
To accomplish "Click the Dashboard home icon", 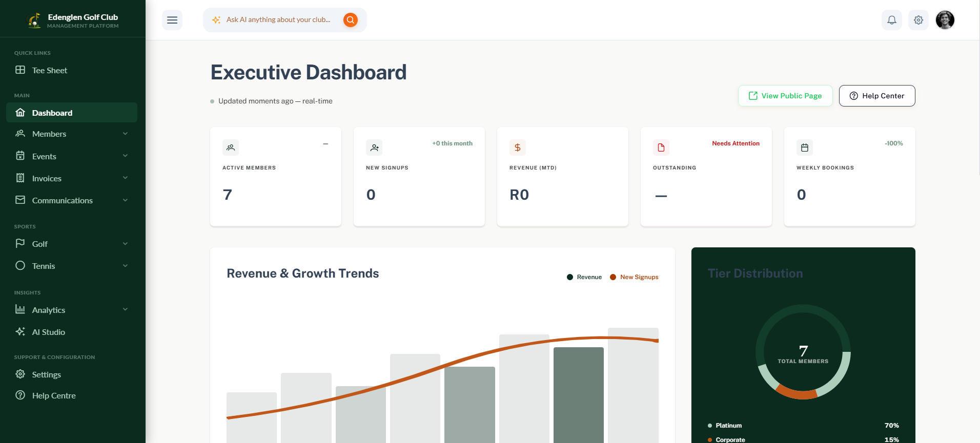I will (20, 113).
